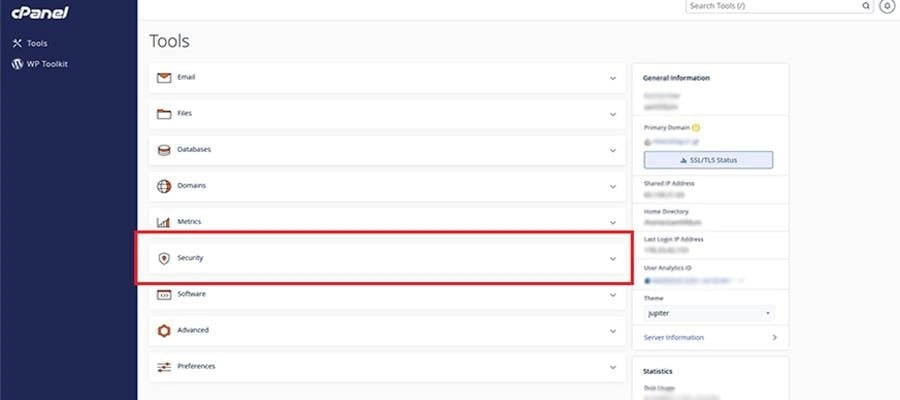The width and height of the screenshot is (900, 400).
Task: Expand the Databases section chevron
Action: coord(613,150)
